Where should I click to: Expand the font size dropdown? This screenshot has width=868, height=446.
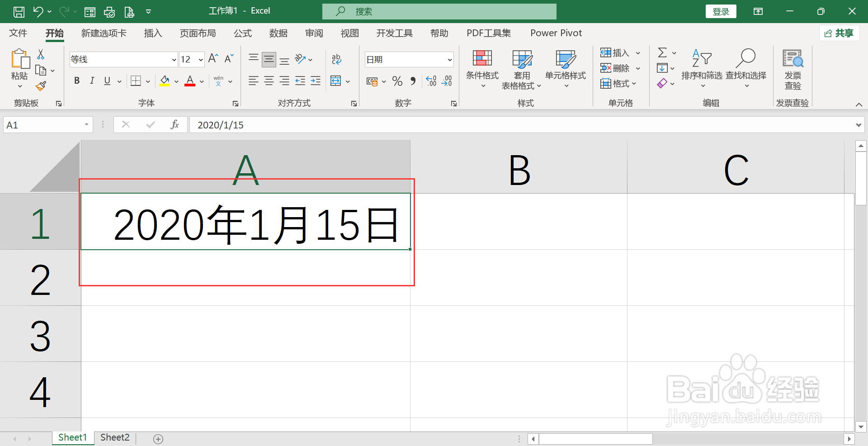point(201,60)
